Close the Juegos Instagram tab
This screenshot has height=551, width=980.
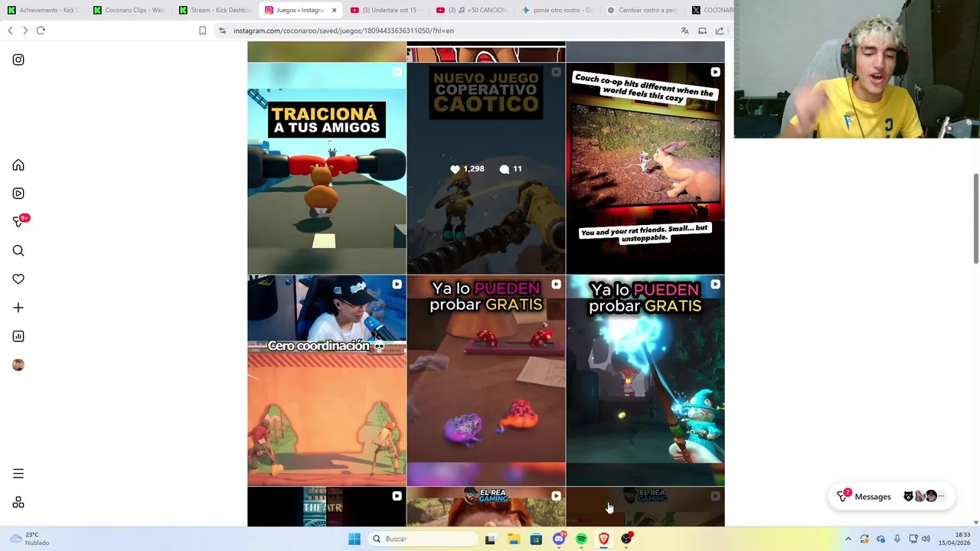coord(334,10)
